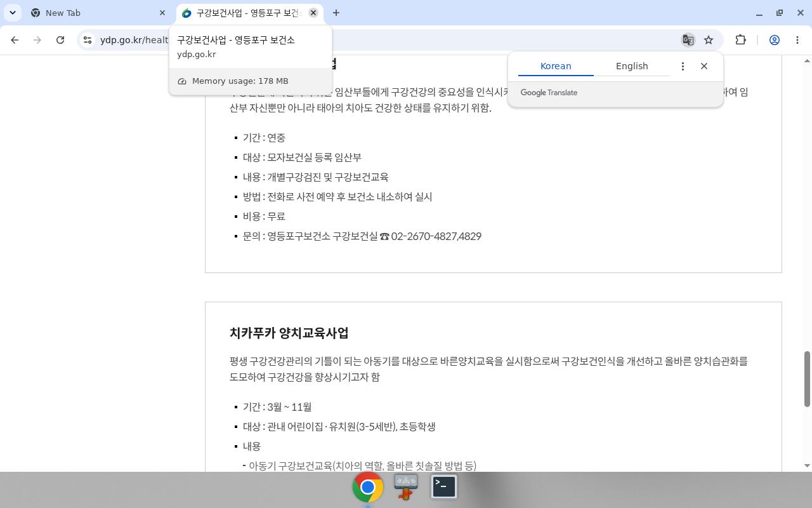Click the line 기간 : 3월 ~ 11월
Image resolution: width=812 pixels, height=508 pixels.
point(277,407)
